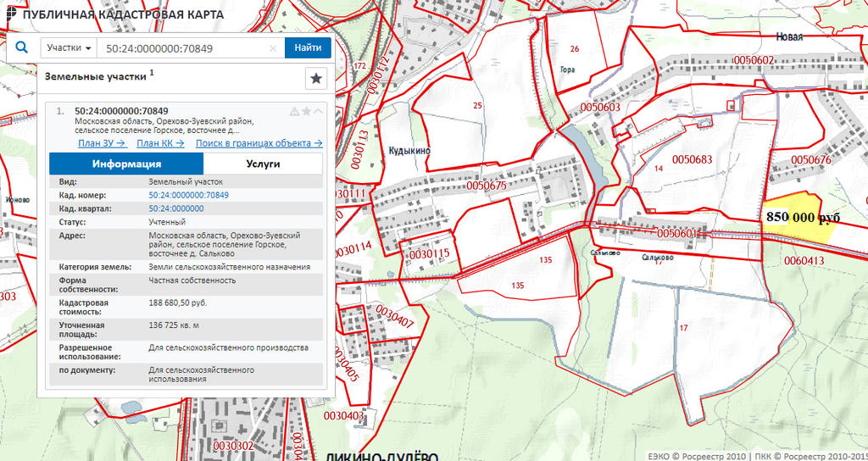868x461 pixels.
Task: Switch to the Услуги tab
Action: click(x=263, y=164)
